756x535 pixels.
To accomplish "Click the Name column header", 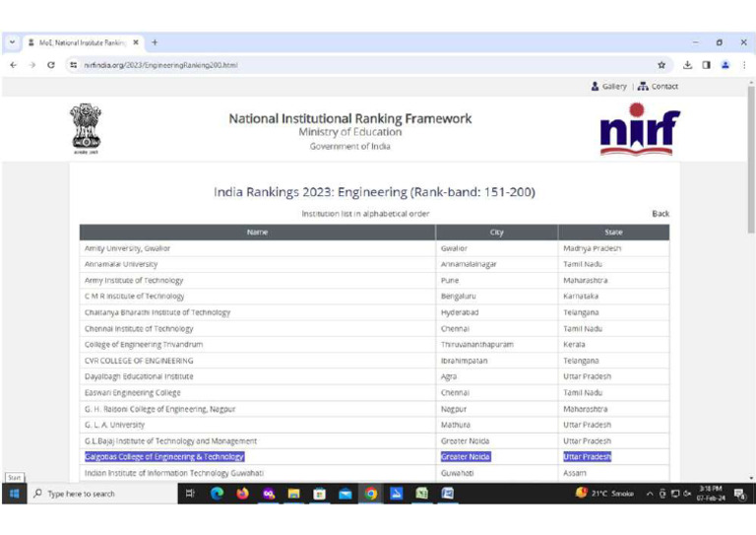I will point(257,233).
